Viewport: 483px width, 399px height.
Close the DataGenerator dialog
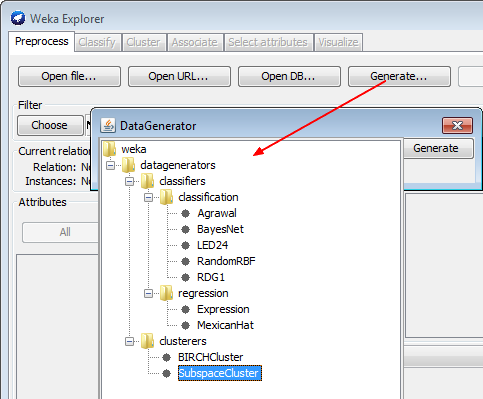click(457, 125)
